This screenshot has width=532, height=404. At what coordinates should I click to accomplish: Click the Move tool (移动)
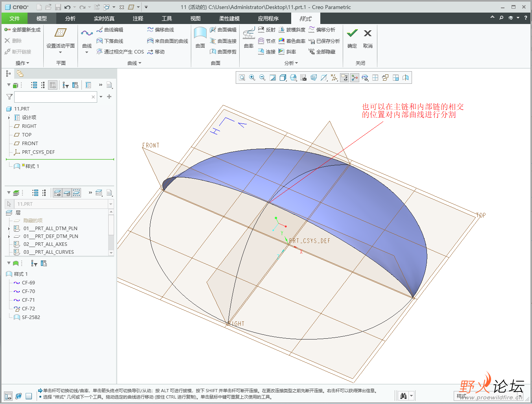(156, 52)
